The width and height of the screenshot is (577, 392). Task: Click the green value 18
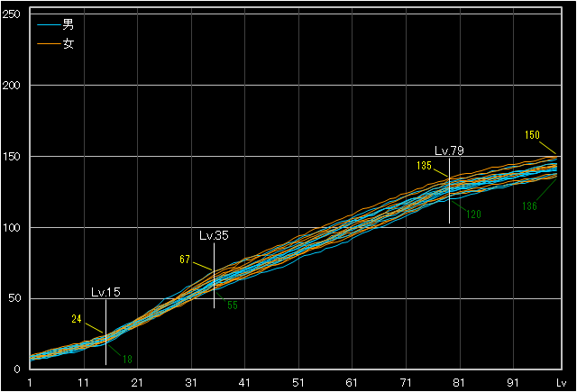click(127, 360)
